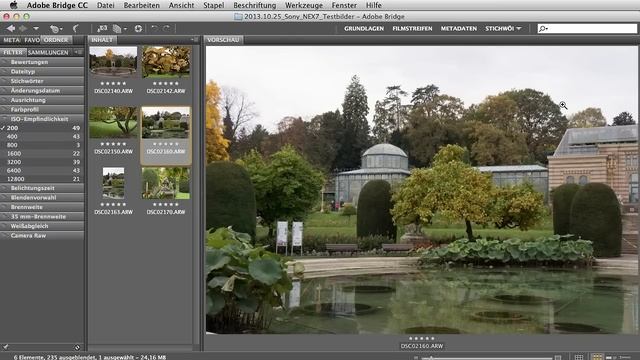Image resolution: width=640 pixels, height=360 pixels.
Task: Open the Stapel menu
Action: (213, 5)
